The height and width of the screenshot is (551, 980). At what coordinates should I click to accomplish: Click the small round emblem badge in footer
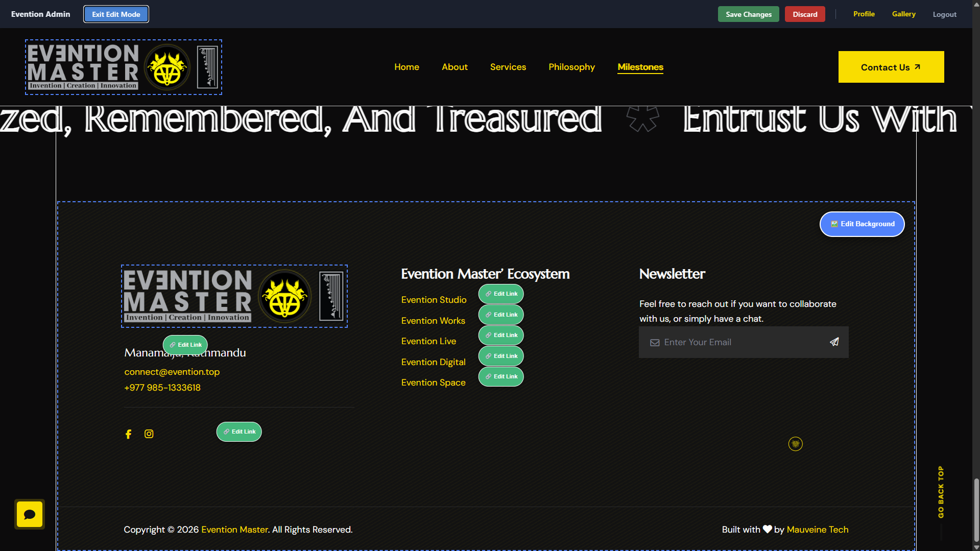[795, 444]
